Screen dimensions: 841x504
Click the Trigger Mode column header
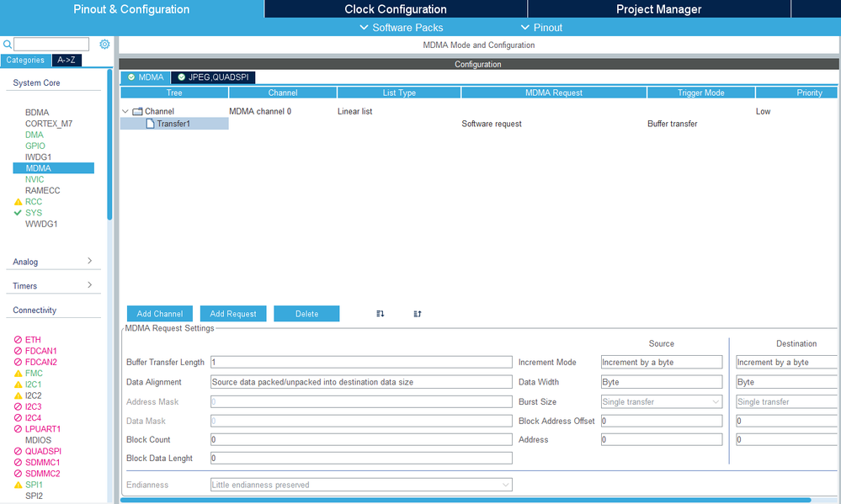[701, 93]
